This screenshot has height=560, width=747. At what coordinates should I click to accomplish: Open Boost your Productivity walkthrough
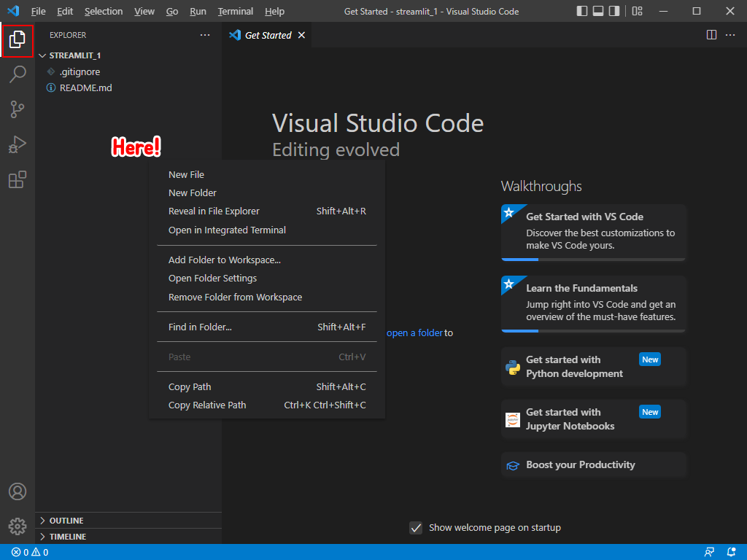(593, 464)
